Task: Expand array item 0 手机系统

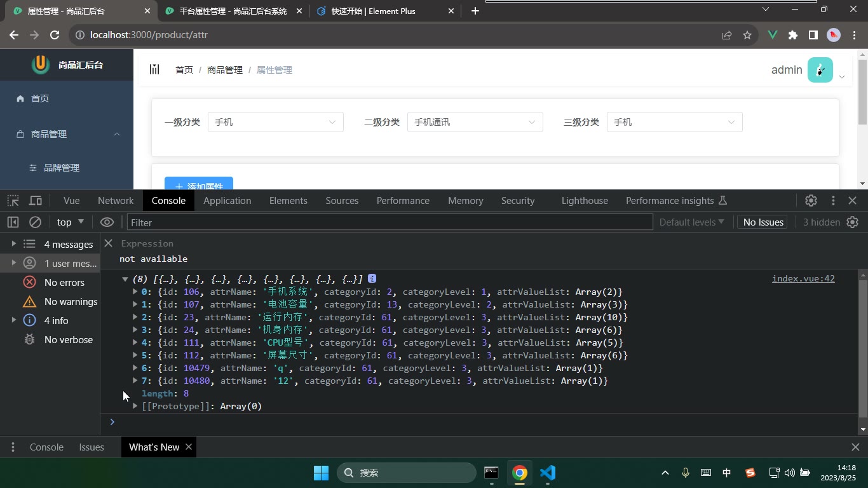Action: 135,292
